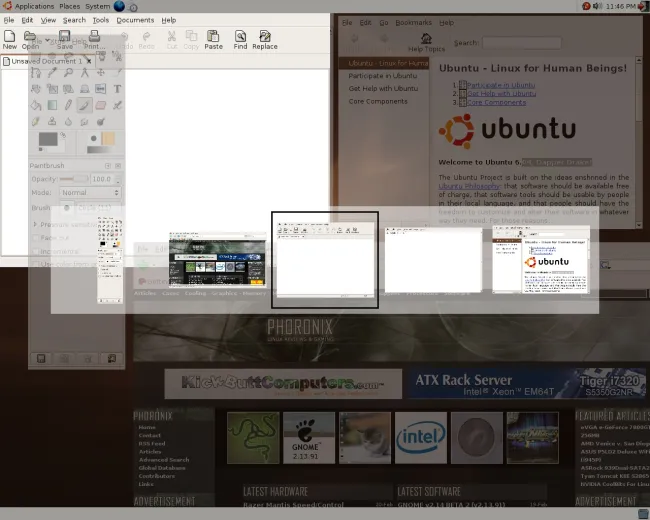Image resolution: width=650 pixels, height=520 pixels.
Task: Adjust the Opacity slider in GIMP Paintbrush options
Action: 74,179
